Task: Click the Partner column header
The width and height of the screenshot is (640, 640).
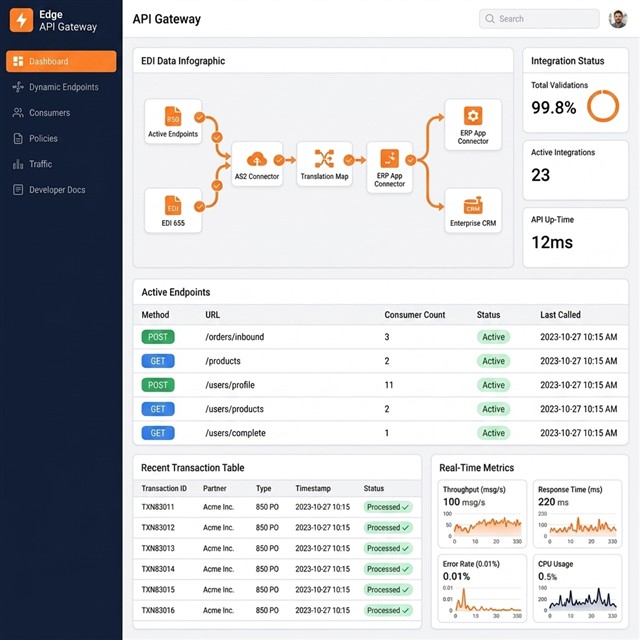Action: (x=215, y=488)
